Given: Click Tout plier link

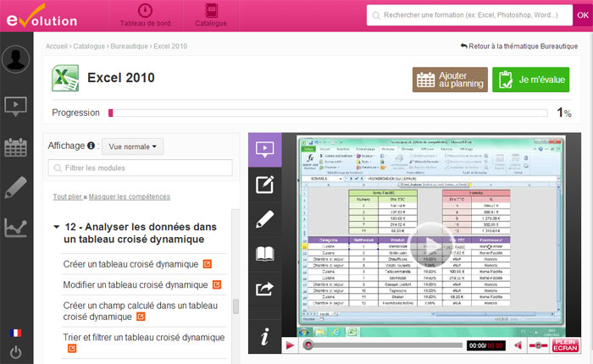Looking at the screenshot, I should pos(67,196).
